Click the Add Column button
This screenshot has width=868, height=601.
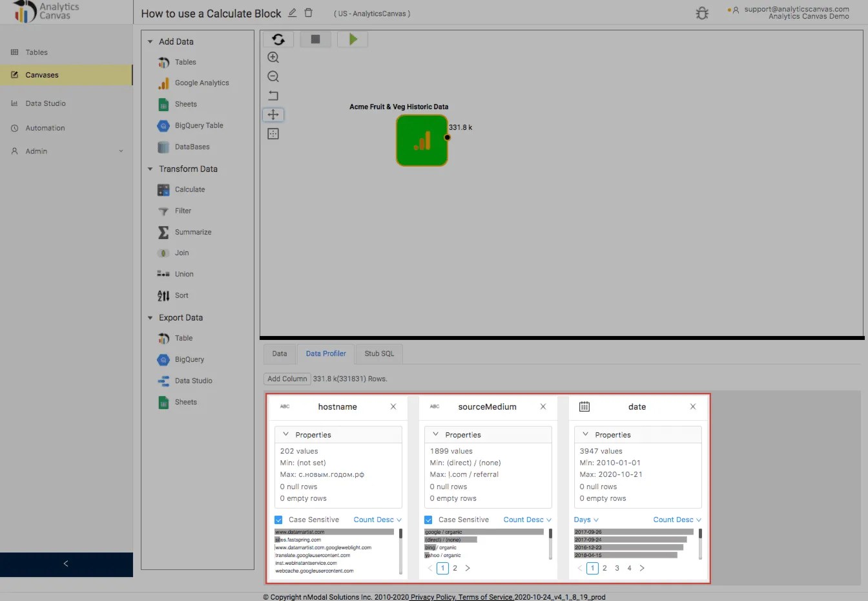[x=287, y=379]
